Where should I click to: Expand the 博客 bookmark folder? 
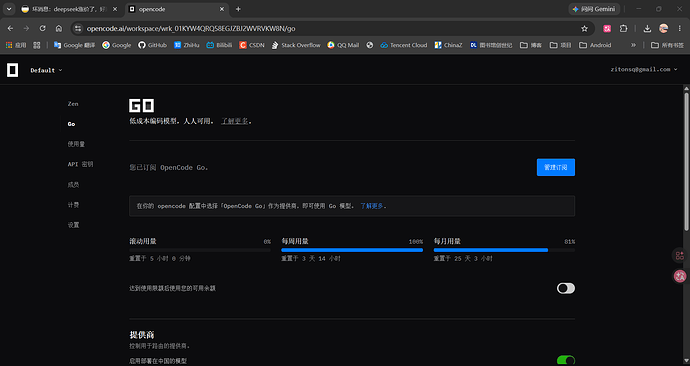pos(531,45)
